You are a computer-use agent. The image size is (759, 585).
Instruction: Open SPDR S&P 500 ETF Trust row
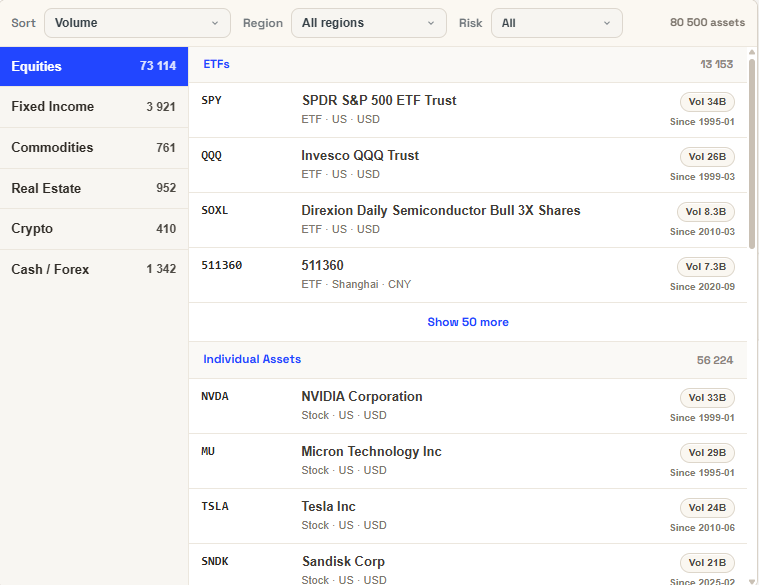coord(468,110)
